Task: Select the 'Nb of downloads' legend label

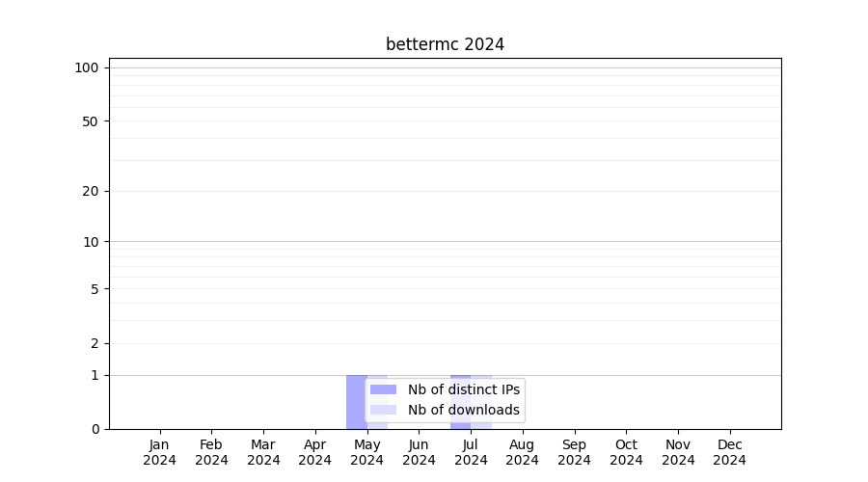Action: tap(463, 410)
